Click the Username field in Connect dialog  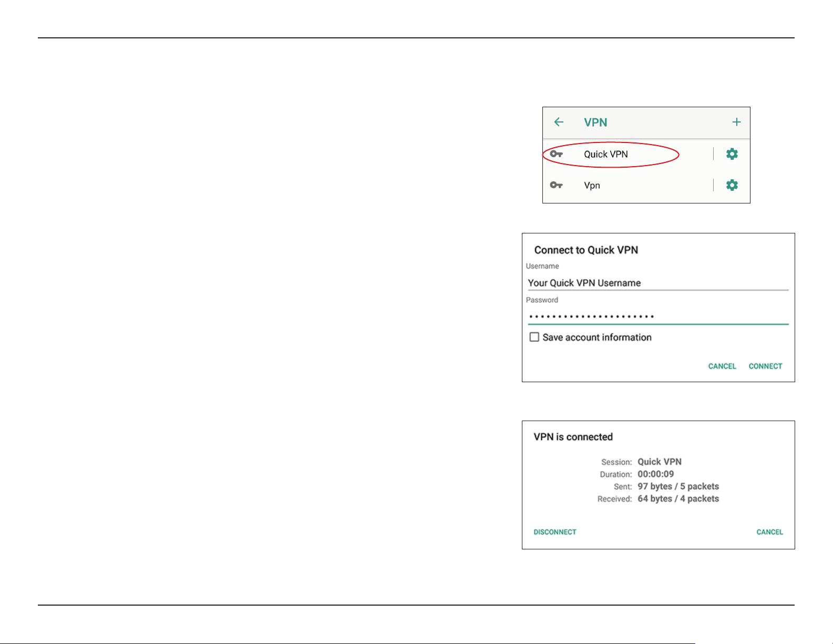tap(658, 283)
